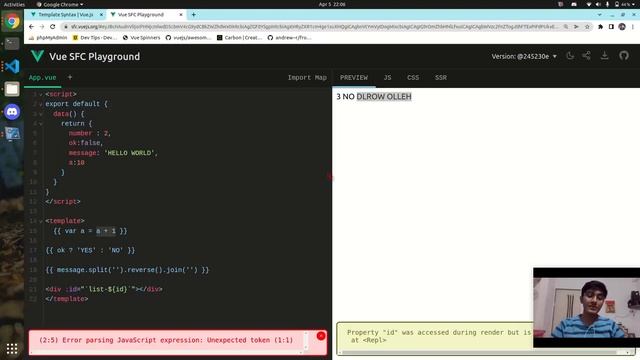Open Google Chrome app menu in top bar
The height and width of the screenshot is (360, 640).
60,4
